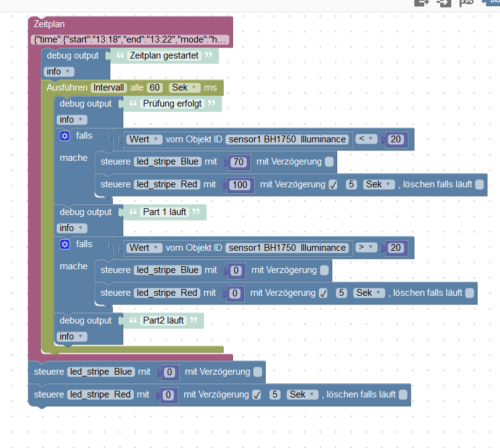This screenshot has height=448, width=500.
Task: Click delay value 5 on Red 0 block inside falls
Action: 341,293
